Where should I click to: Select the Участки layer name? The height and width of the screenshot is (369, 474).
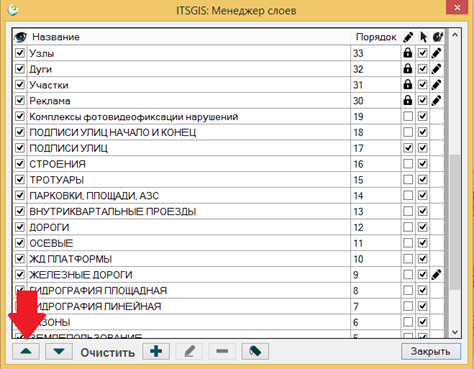pyautogui.click(x=49, y=85)
